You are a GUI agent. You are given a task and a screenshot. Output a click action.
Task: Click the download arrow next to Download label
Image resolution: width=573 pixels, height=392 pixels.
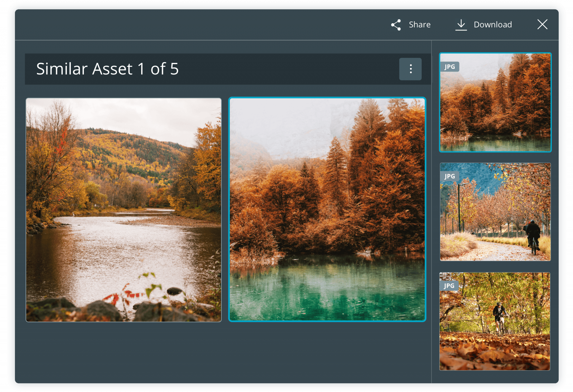pos(461,24)
